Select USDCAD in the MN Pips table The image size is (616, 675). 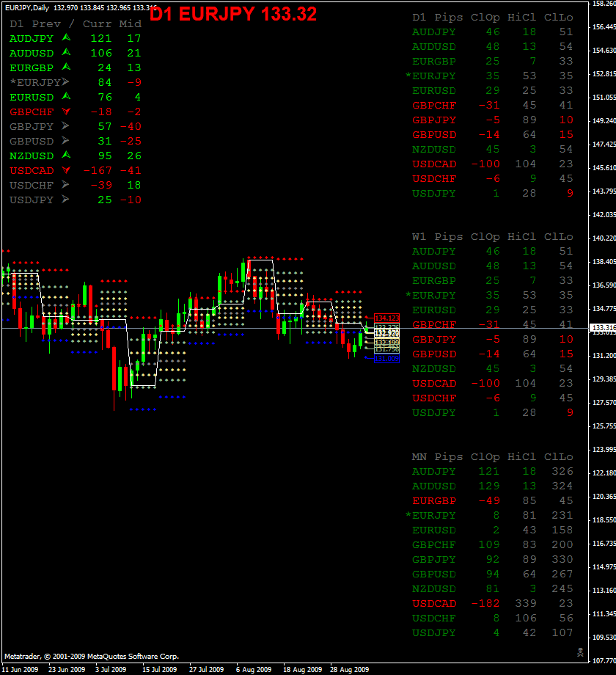(434, 604)
